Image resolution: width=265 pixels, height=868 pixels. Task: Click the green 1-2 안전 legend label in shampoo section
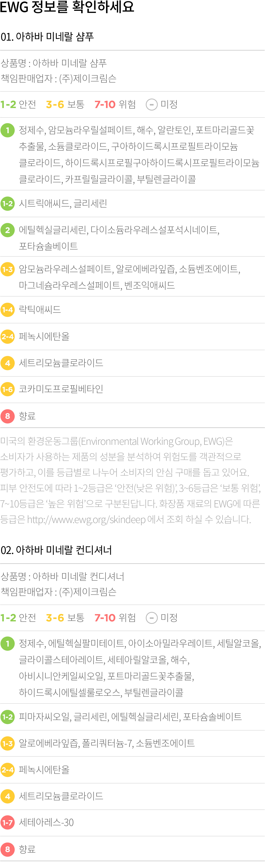(18, 104)
